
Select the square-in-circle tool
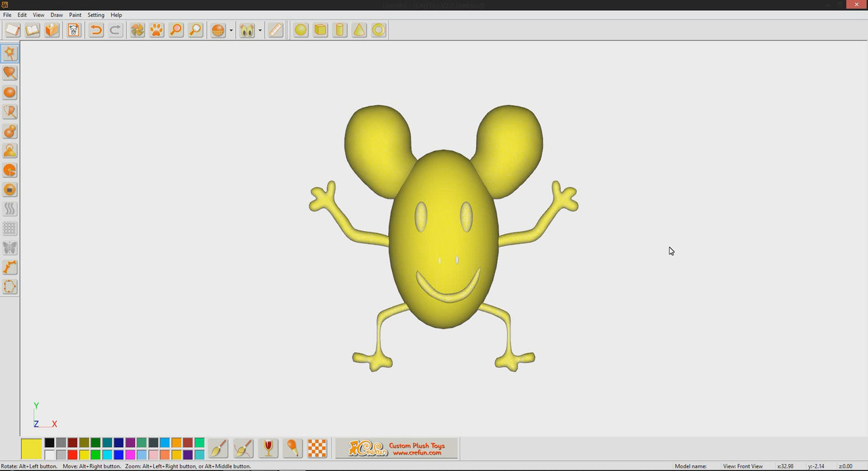click(x=10, y=190)
